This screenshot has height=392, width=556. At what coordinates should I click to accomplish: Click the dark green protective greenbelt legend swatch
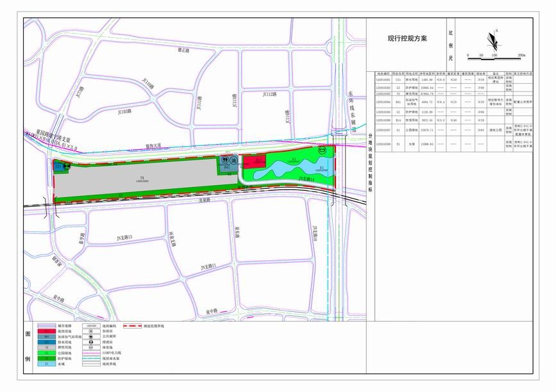(x=47, y=358)
